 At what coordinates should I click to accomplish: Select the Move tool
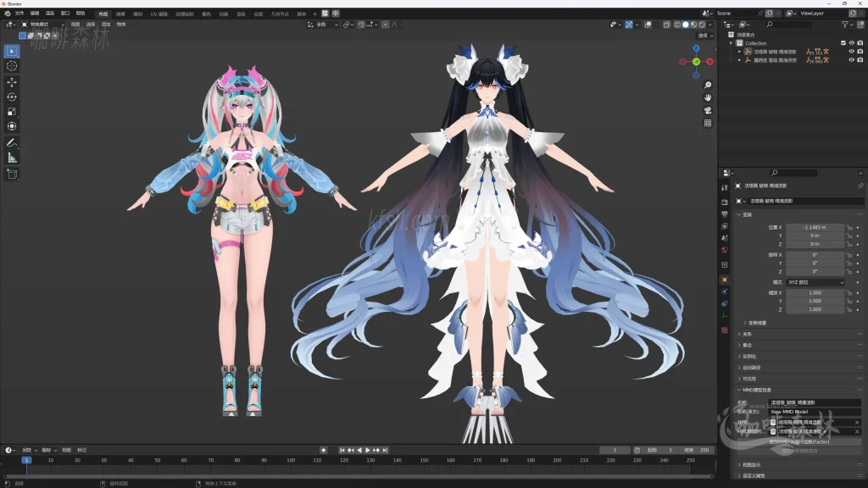pyautogui.click(x=12, y=82)
